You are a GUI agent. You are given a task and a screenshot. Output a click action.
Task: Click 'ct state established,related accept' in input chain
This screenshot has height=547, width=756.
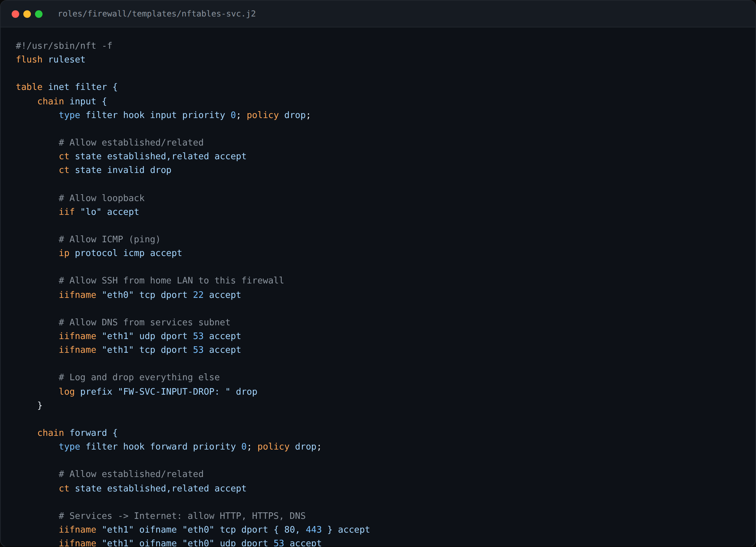(x=153, y=156)
